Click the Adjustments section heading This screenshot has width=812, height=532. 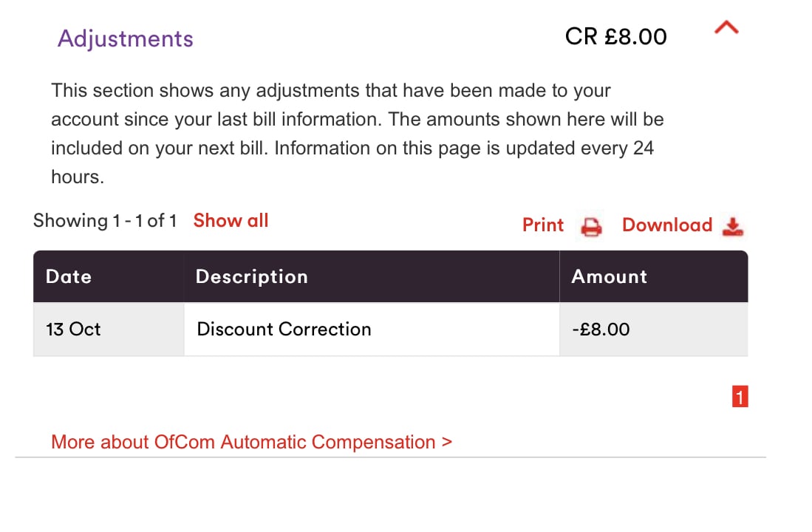(126, 39)
